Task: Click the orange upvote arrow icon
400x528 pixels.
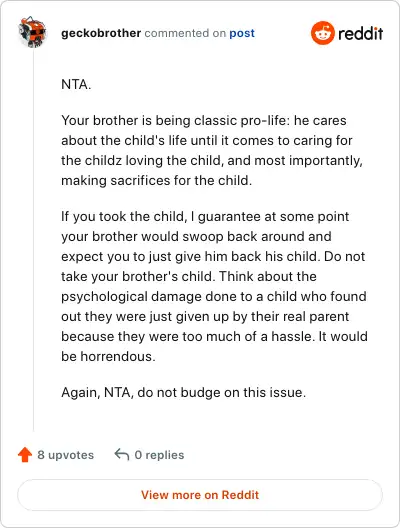Action: pos(25,455)
